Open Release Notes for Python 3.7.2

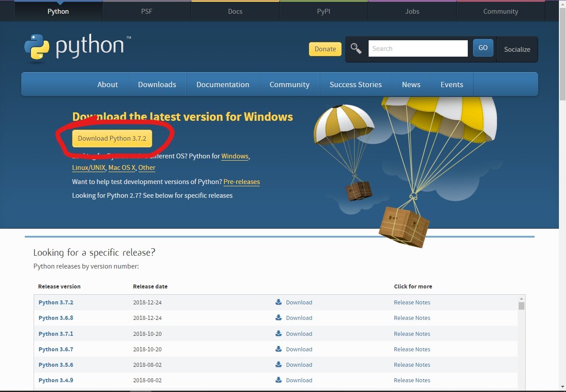pos(412,302)
